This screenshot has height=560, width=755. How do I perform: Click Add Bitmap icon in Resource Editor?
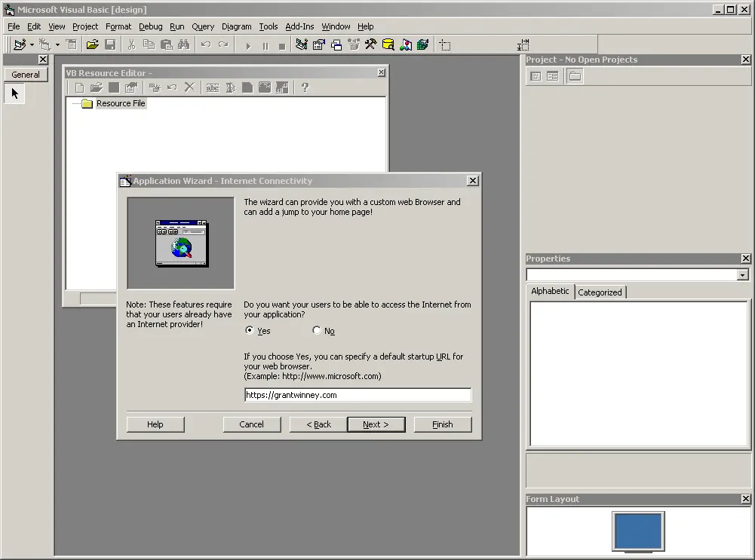pos(265,87)
